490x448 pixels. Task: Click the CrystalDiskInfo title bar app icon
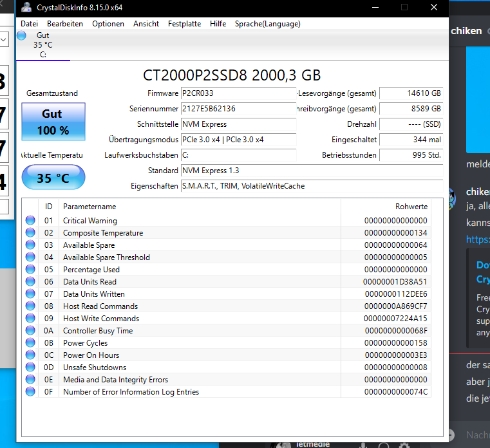tap(26, 8)
